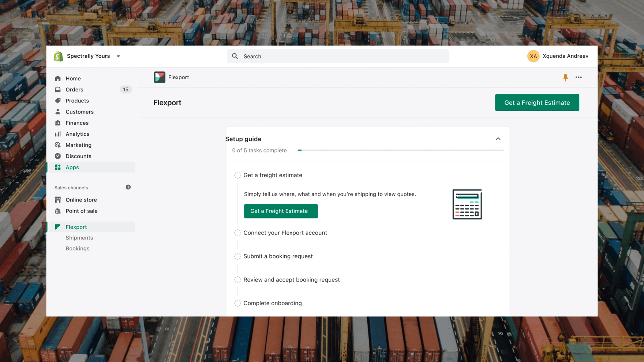
Task: Expand Submit a booking request step
Action: click(278, 256)
